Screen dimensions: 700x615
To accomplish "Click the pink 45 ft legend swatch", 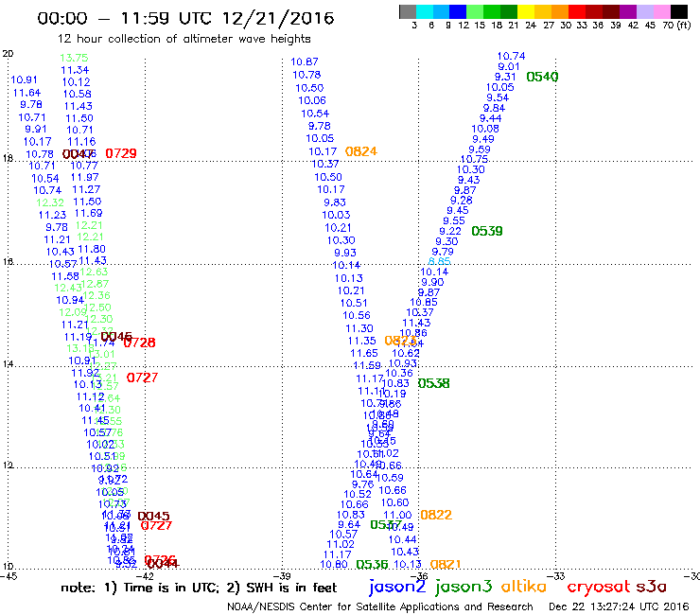I will (x=662, y=11).
